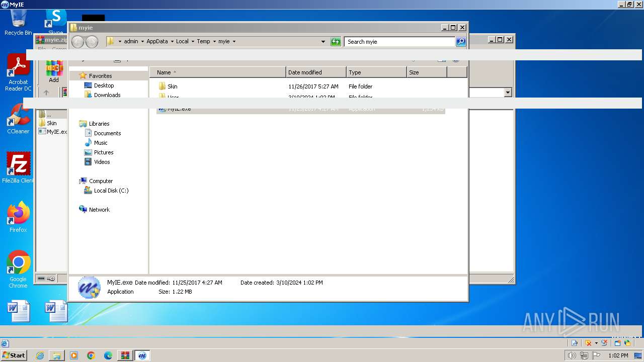644x362 pixels.
Task: Open the address bar history dropdown
Action: 323,42
